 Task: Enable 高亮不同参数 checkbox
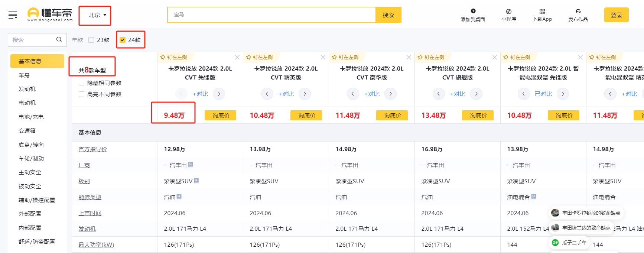point(82,94)
